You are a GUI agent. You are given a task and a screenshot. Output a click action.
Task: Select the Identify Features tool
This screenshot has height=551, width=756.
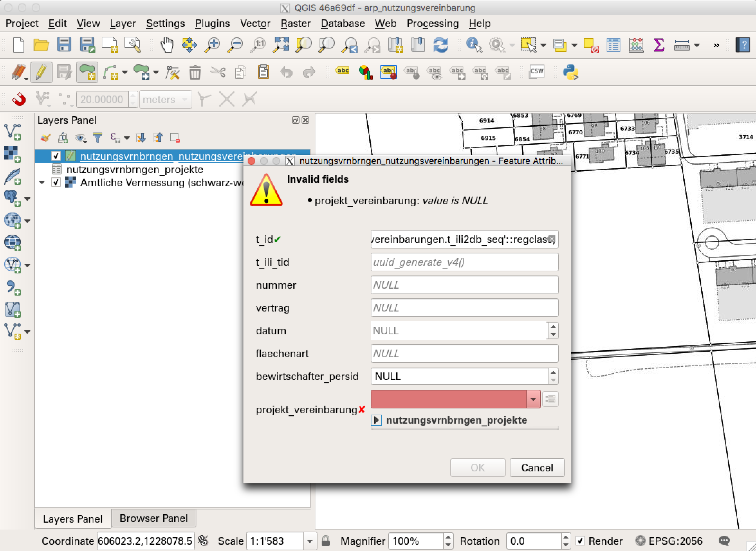(x=474, y=45)
